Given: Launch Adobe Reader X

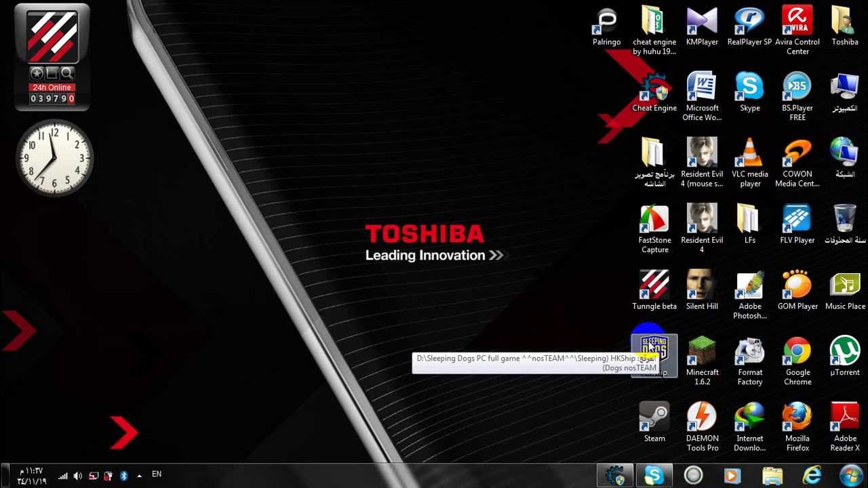Looking at the screenshot, I should [x=845, y=427].
